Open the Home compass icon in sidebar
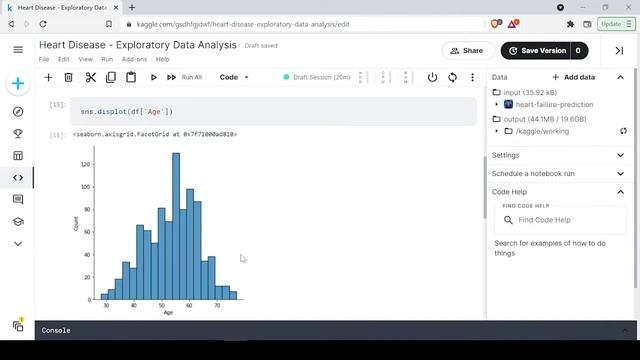This screenshot has height=360, width=640. click(x=18, y=112)
